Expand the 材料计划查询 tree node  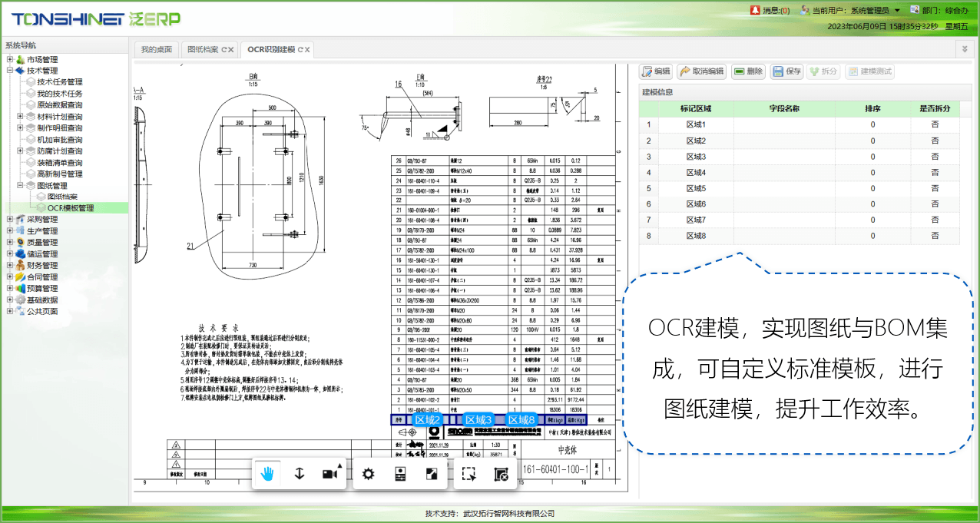pos(20,117)
